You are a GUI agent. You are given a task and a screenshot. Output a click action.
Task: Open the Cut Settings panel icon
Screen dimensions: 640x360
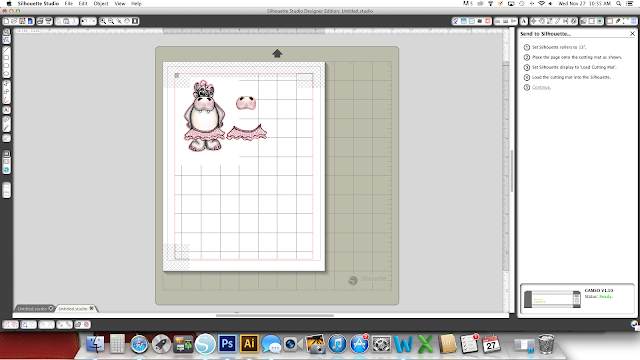coord(618,21)
